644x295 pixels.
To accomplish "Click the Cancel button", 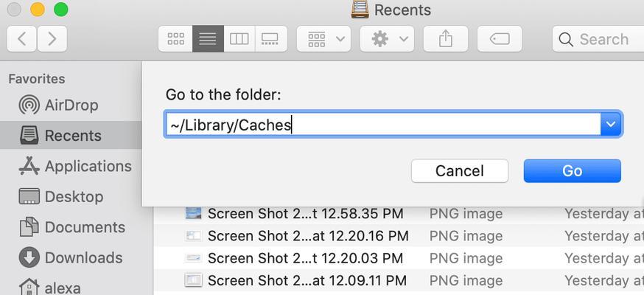I will (x=460, y=171).
